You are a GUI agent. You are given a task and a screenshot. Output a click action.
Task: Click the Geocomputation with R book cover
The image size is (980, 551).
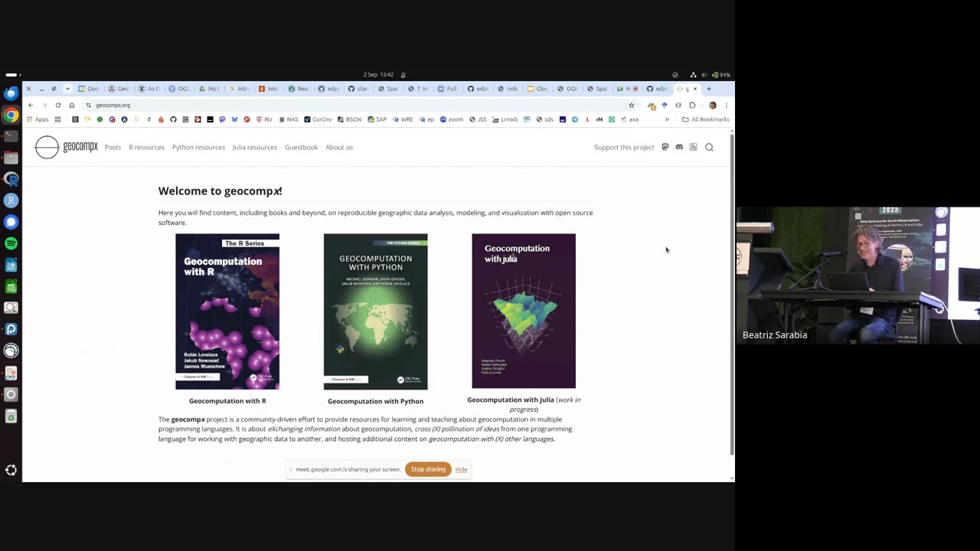[227, 312]
